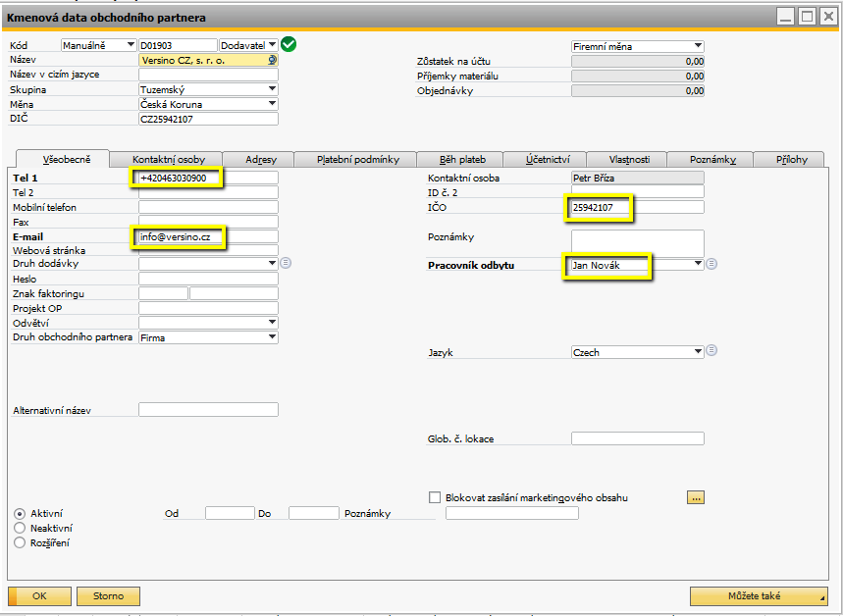
Task: Click the Storno button
Action: coord(108,595)
